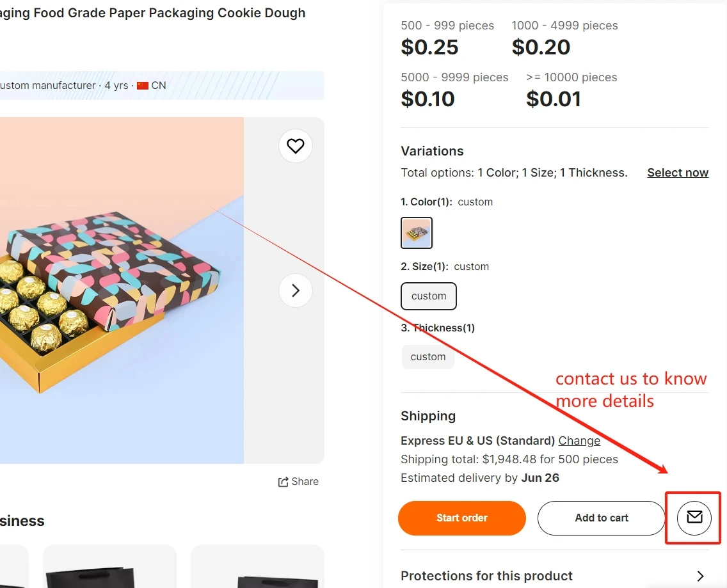Select the custom color swatch thumbnail
This screenshot has height=588, width=727.
(x=417, y=233)
